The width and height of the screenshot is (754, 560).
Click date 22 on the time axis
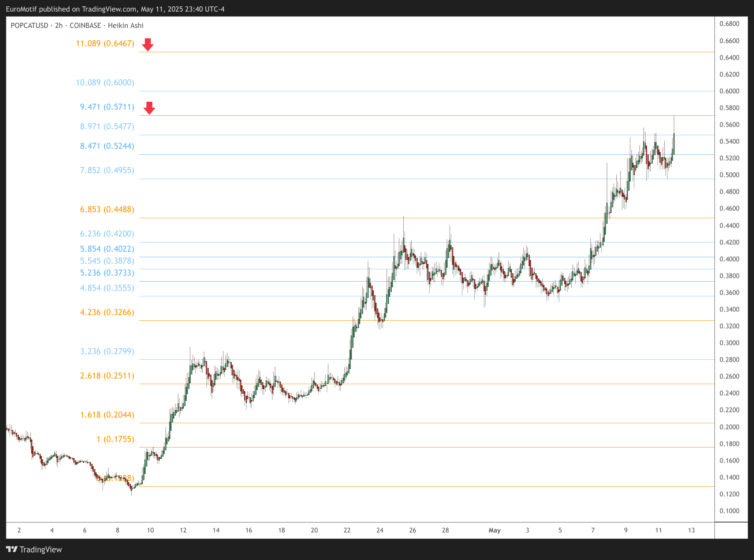pos(347,530)
